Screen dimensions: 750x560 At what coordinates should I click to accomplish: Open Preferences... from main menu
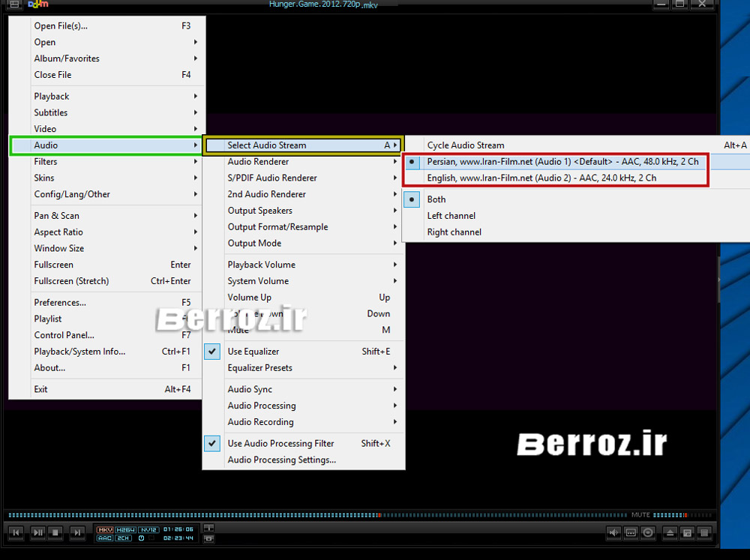coord(60,303)
